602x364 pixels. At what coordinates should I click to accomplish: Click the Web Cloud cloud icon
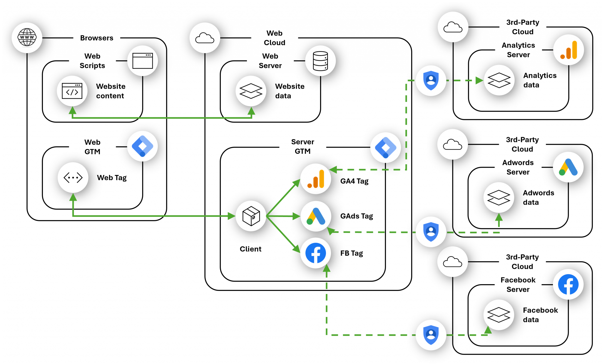click(x=205, y=38)
